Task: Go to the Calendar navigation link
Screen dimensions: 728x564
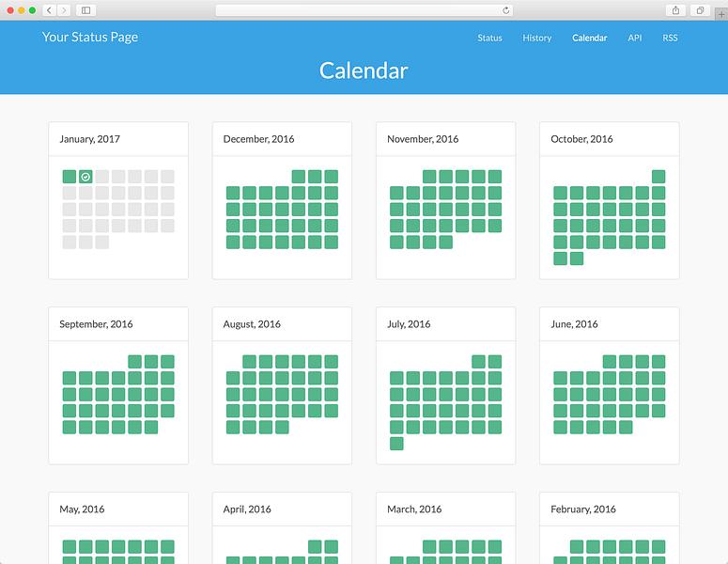Action: (589, 39)
